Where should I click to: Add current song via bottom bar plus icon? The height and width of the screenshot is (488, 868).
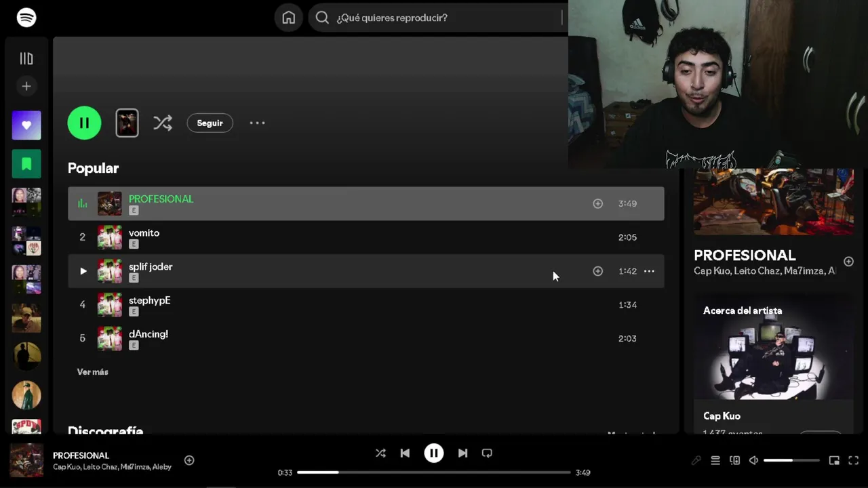coord(189,460)
